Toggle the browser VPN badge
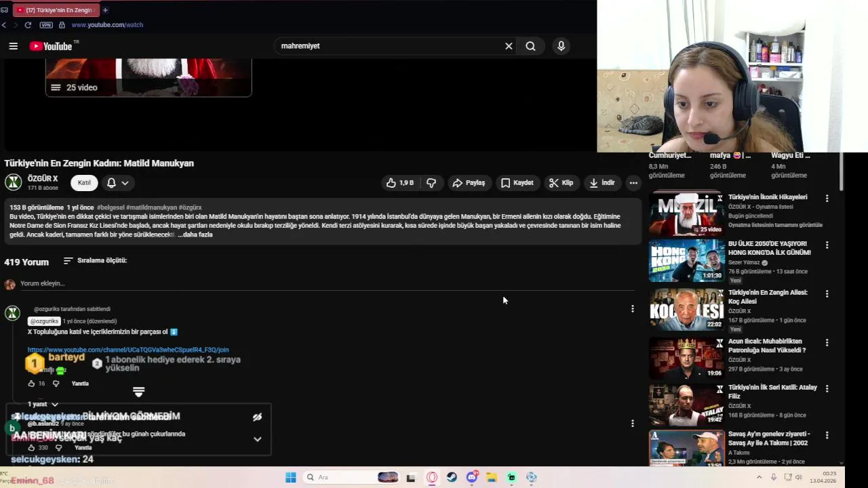This screenshot has height=488, width=868. pos(46,25)
